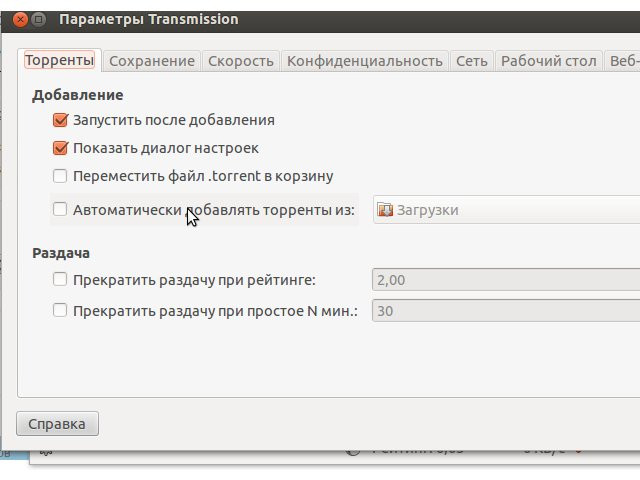Select the Сеть tab
Viewport: 640px width, 480px height.
point(472,61)
